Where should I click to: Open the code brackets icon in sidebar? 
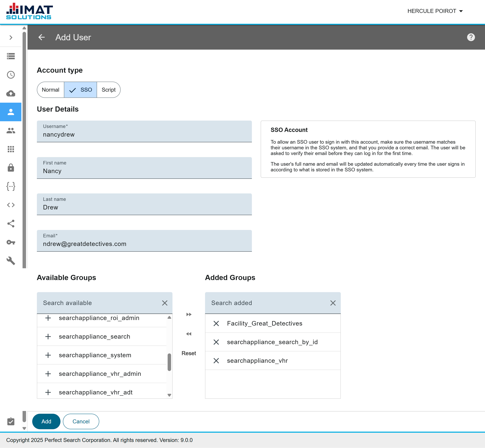point(11,205)
